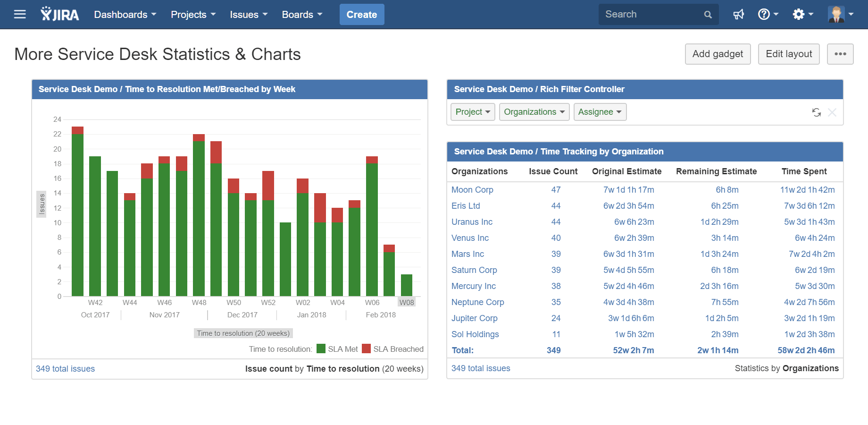Open the user profile avatar menu
Image resolution: width=868 pixels, height=425 pixels.
click(840, 14)
